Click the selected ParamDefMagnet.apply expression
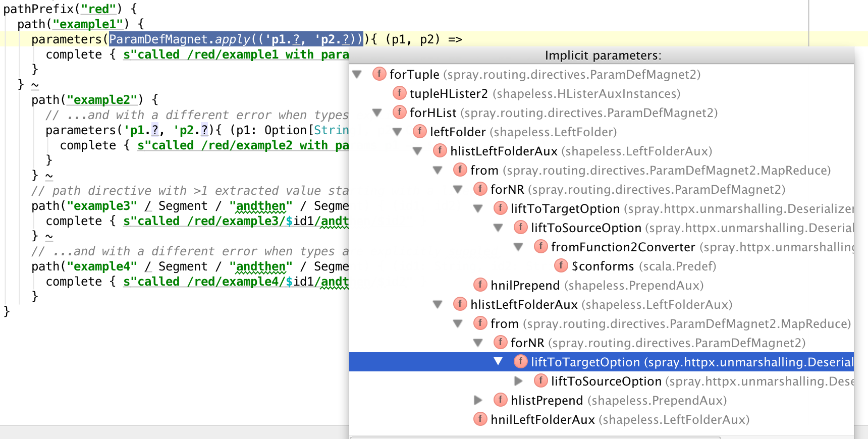Image resolution: width=868 pixels, height=439 pixels. click(236, 39)
